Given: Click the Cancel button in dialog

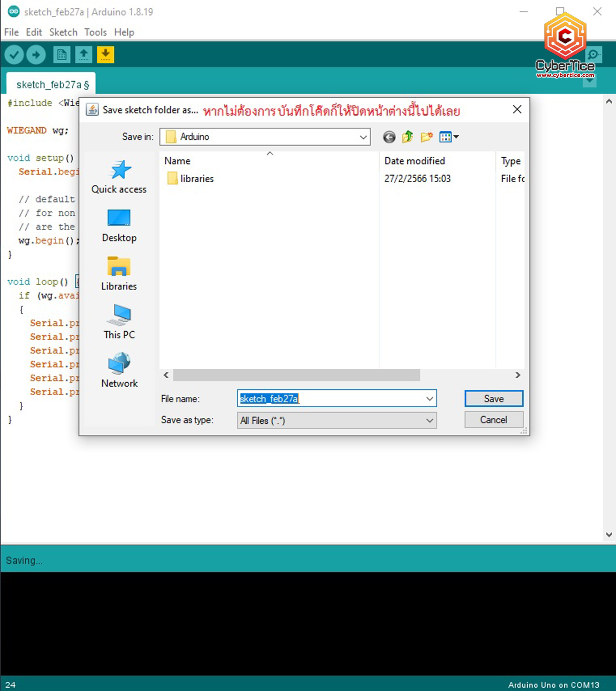Looking at the screenshot, I should click(x=494, y=420).
